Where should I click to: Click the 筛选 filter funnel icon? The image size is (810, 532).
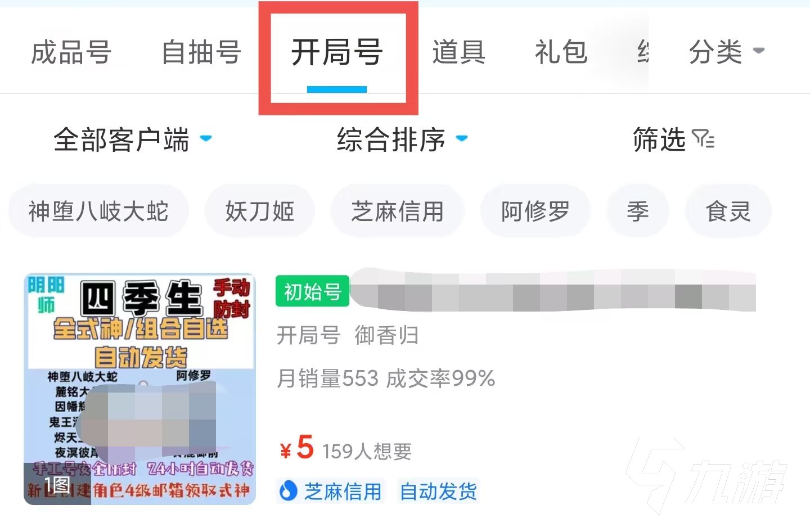(703, 138)
